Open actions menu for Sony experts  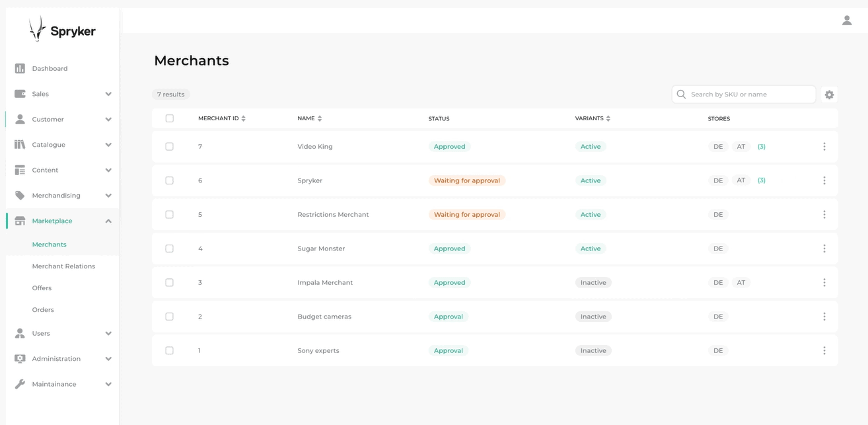(x=824, y=350)
